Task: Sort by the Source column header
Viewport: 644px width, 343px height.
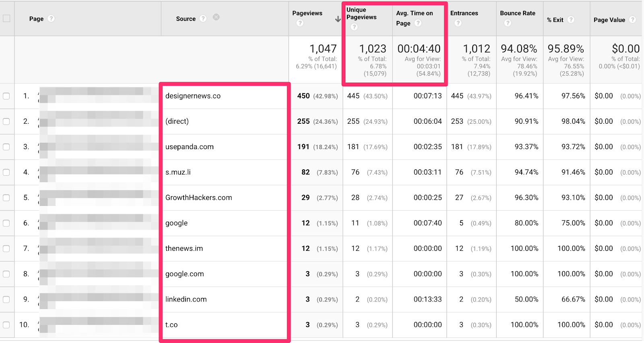Action: tap(186, 19)
